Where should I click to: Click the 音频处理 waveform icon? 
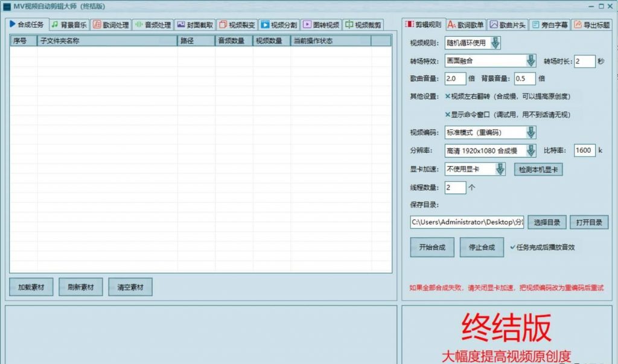pos(138,25)
